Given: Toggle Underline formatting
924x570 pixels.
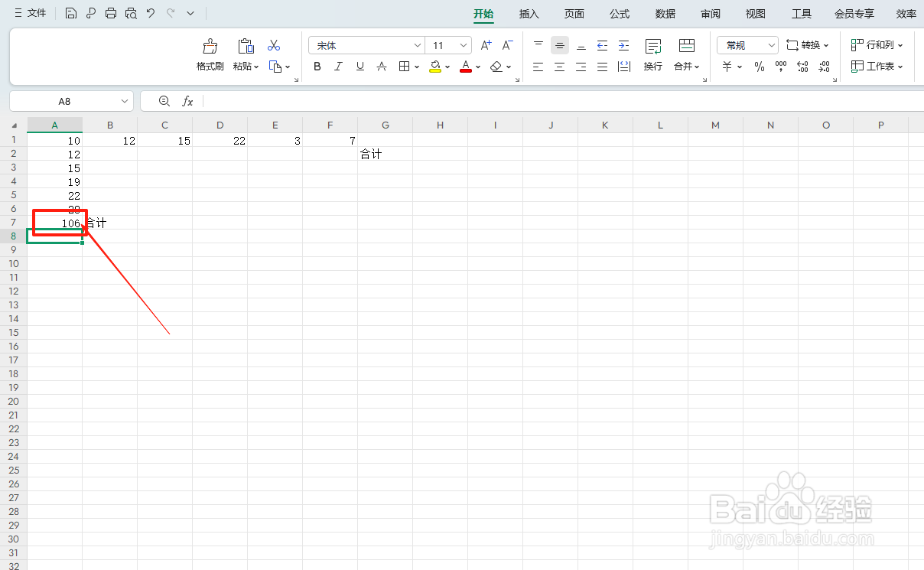Looking at the screenshot, I should point(360,67).
